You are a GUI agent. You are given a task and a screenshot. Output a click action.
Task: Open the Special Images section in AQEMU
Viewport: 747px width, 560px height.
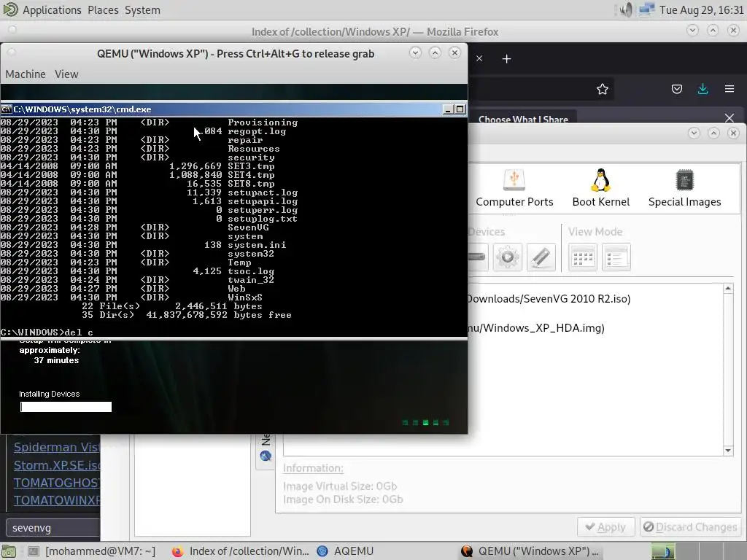click(x=684, y=188)
